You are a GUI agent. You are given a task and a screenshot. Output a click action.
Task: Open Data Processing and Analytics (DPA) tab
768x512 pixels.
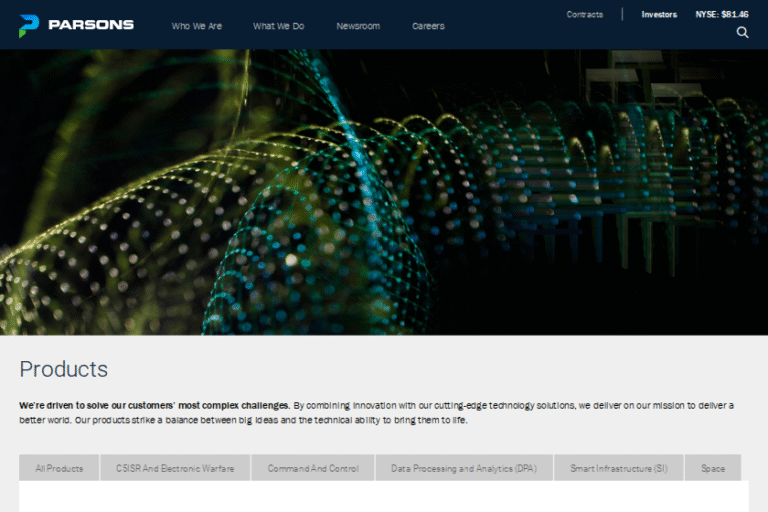tap(464, 468)
